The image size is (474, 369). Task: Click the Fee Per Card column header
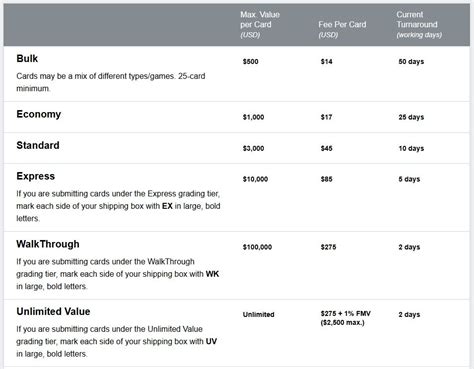pyautogui.click(x=342, y=29)
